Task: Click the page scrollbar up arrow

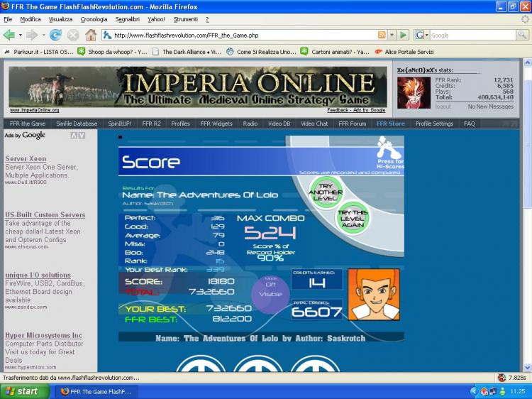Action: click(527, 62)
